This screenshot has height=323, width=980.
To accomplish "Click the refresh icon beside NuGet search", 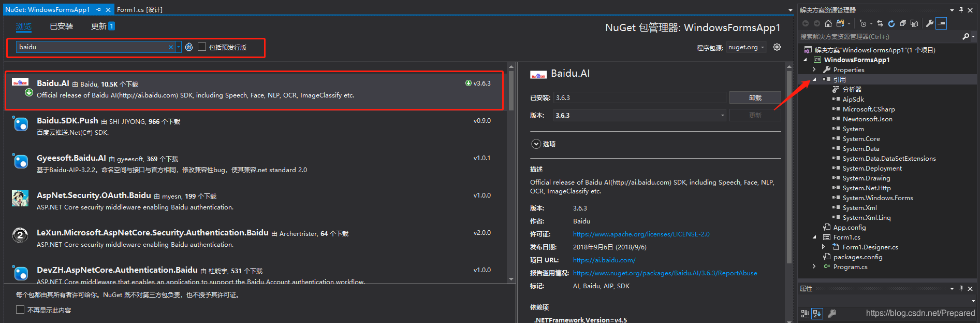I will (x=189, y=47).
